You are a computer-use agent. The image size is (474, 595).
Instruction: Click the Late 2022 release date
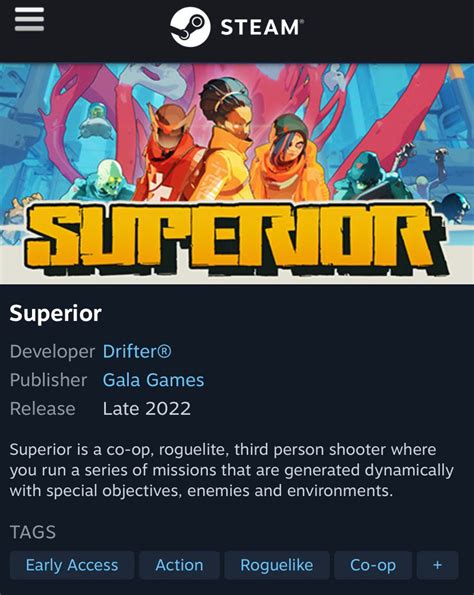click(147, 409)
